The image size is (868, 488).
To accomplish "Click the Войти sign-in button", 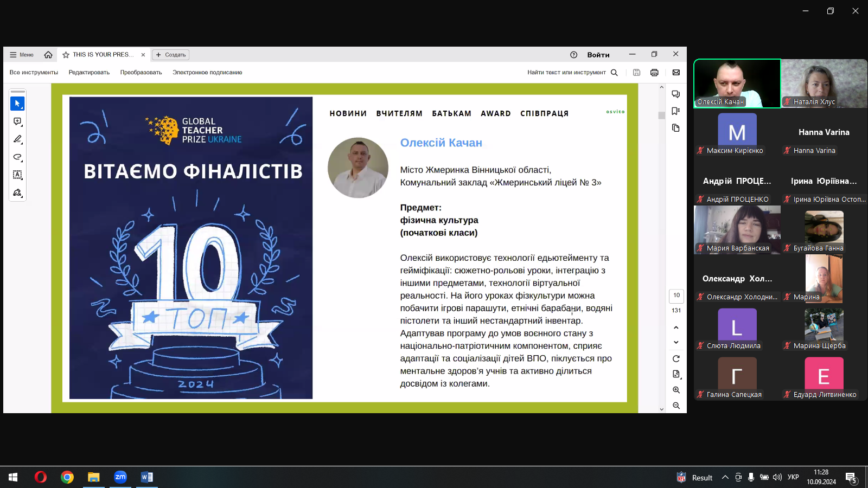I will pyautogui.click(x=598, y=55).
